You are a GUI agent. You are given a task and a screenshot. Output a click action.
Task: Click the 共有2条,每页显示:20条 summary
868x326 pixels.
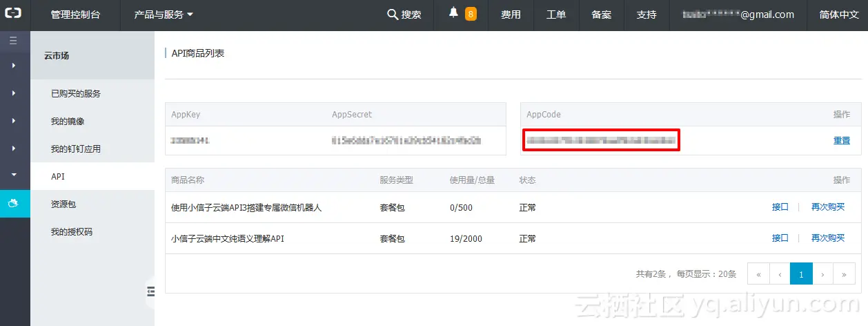686,274
